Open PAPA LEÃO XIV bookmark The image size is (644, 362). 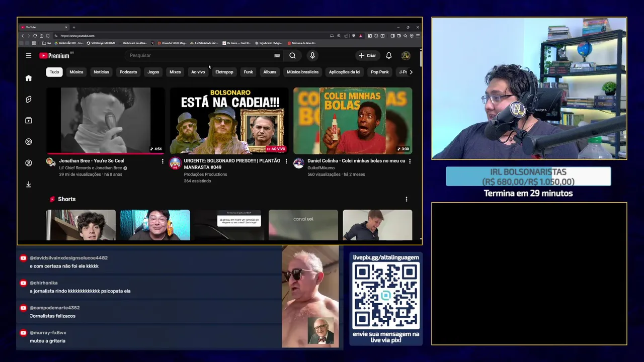click(x=69, y=43)
